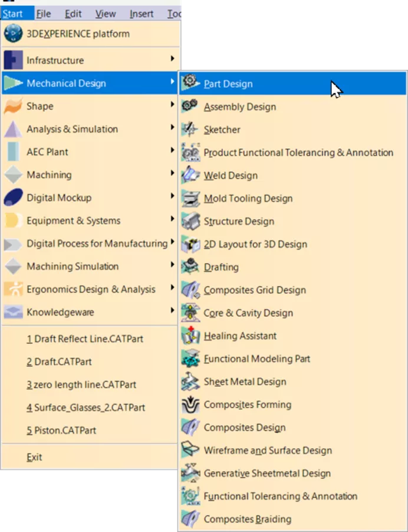Image resolution: width=408 pixels, height=532 pixels.
Task: Select the Composites Design label
Action: tap(245, 428)
